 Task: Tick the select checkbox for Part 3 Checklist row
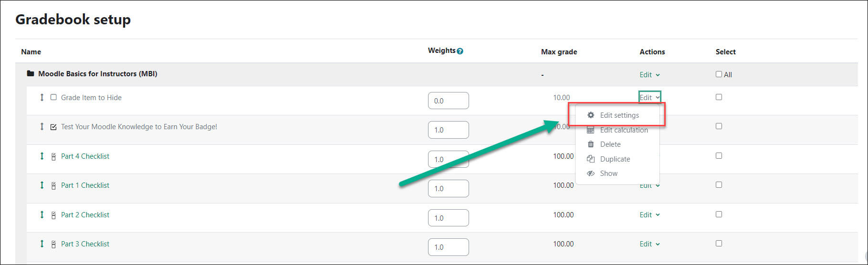(719, 243)
